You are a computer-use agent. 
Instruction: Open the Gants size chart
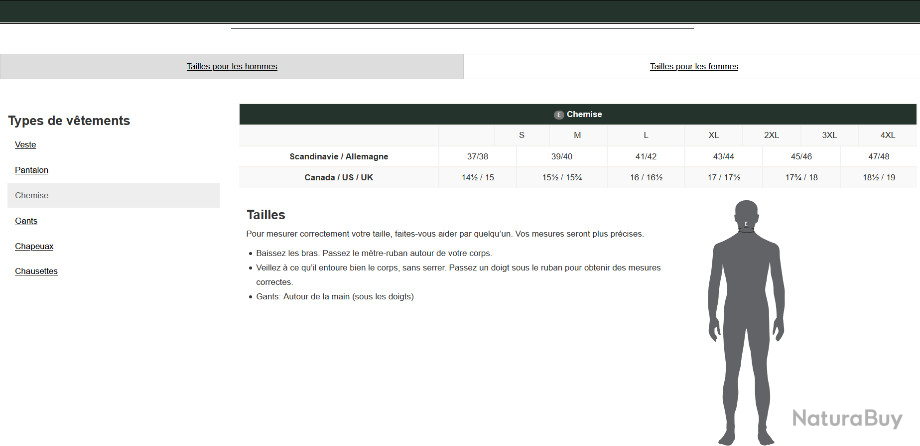pos(26,221)
